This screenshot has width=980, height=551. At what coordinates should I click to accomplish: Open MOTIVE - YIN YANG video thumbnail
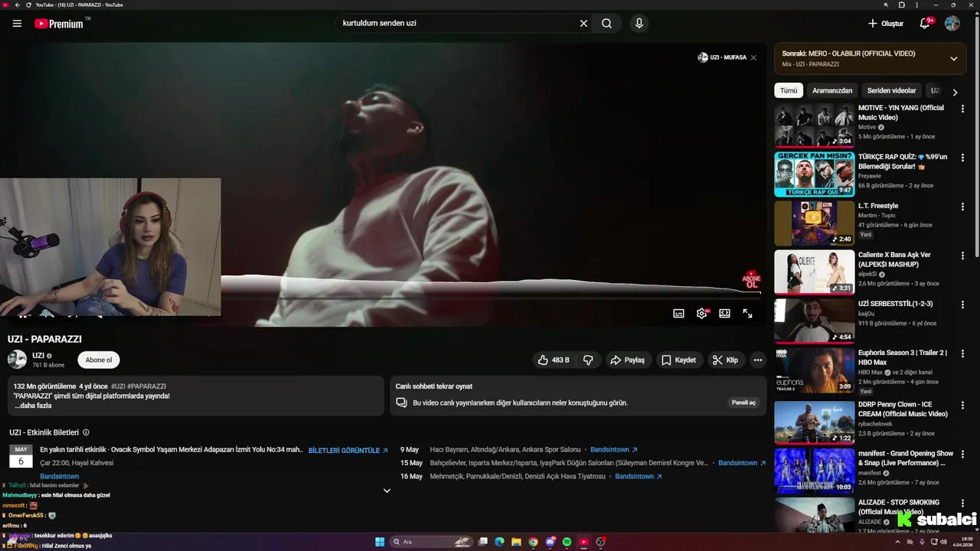[814, 125]
